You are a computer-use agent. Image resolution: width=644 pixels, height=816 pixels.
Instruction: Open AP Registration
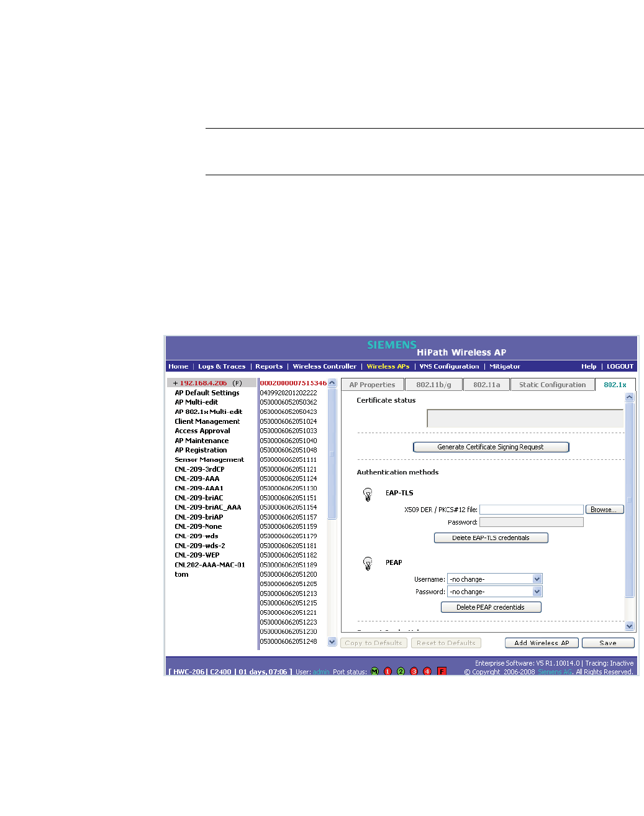[201, 450]
